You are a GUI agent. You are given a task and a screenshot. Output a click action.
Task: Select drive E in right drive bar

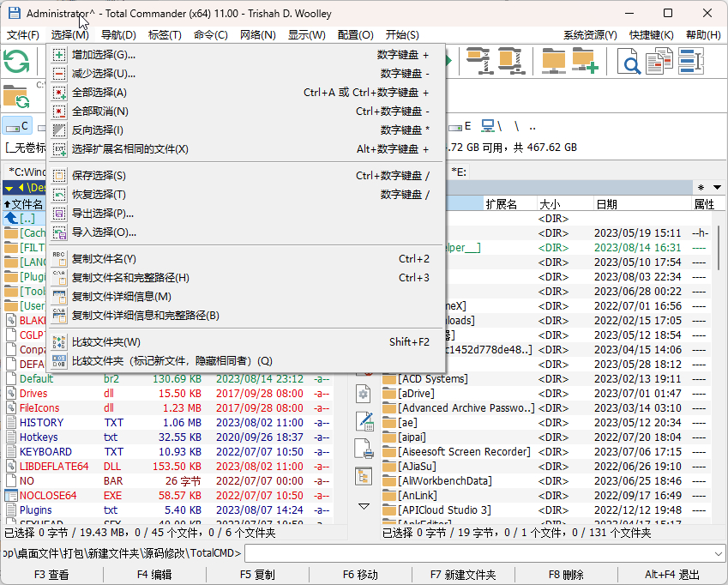click(x=460, y=126)
